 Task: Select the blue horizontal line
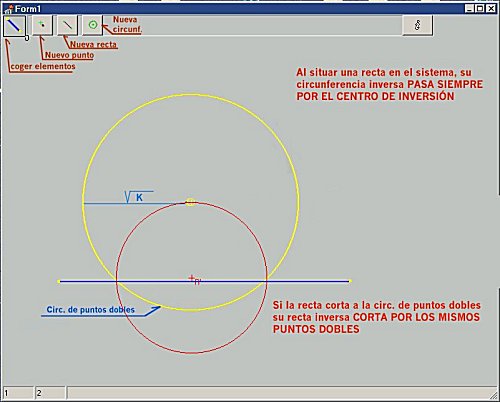click(x=204, y=281)
